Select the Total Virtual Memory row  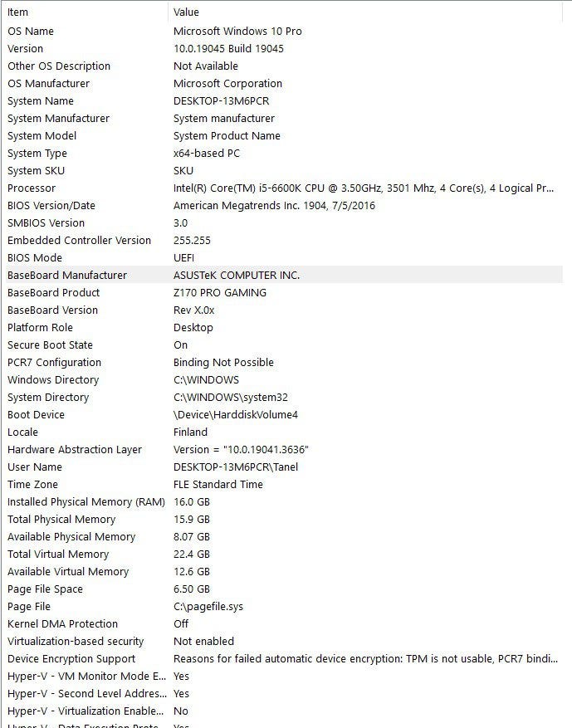click(x=284, y=554)
